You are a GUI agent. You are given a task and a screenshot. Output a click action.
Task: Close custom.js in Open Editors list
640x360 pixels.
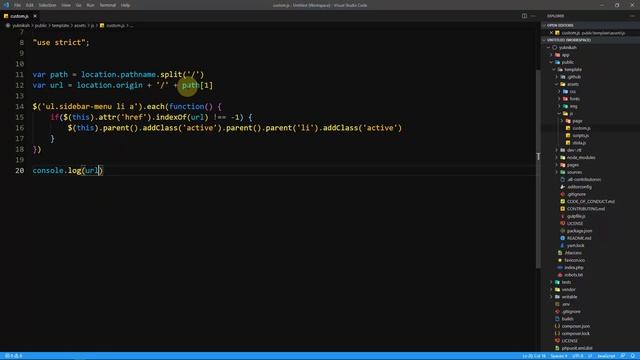[x=551, y=33]
